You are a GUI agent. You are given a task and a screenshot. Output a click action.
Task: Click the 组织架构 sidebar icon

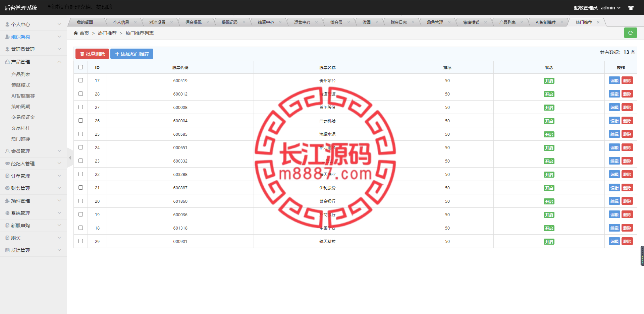point(7,37)
